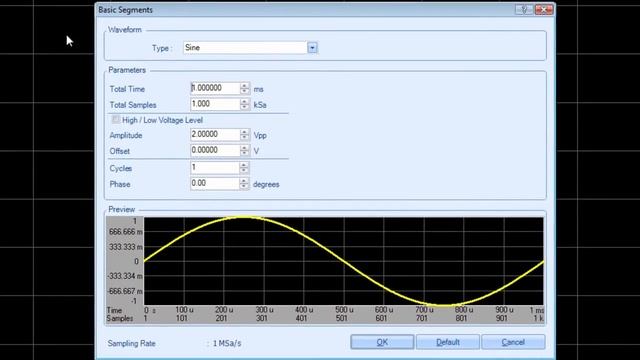Enable High / Low Voltage Level checkbox
The height and width of the screenshot is (360, 640).
116,120
